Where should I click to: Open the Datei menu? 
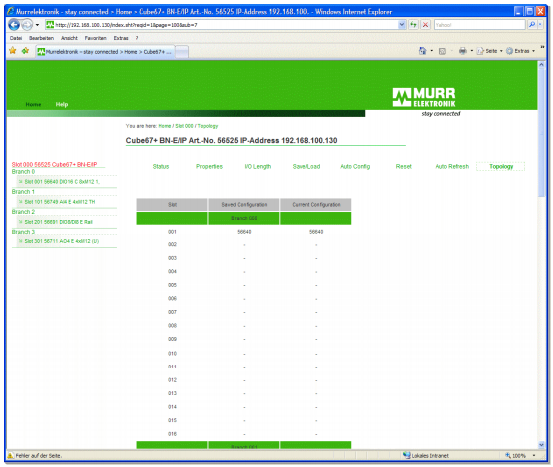coord(16,38)
